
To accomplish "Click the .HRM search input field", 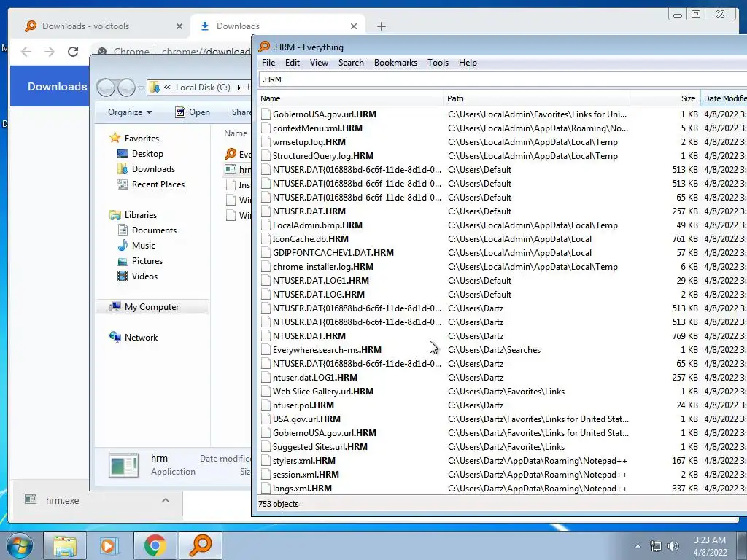I will (503, 79).
